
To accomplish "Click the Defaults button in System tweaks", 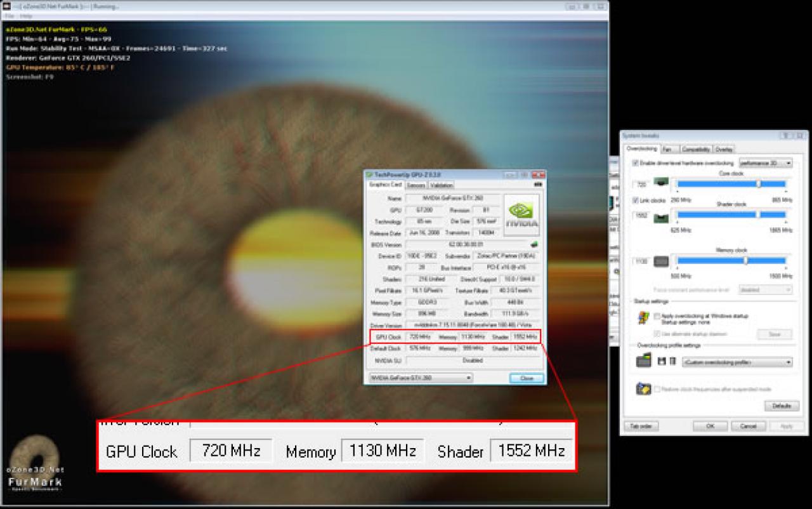I will [x=782, y=406].
